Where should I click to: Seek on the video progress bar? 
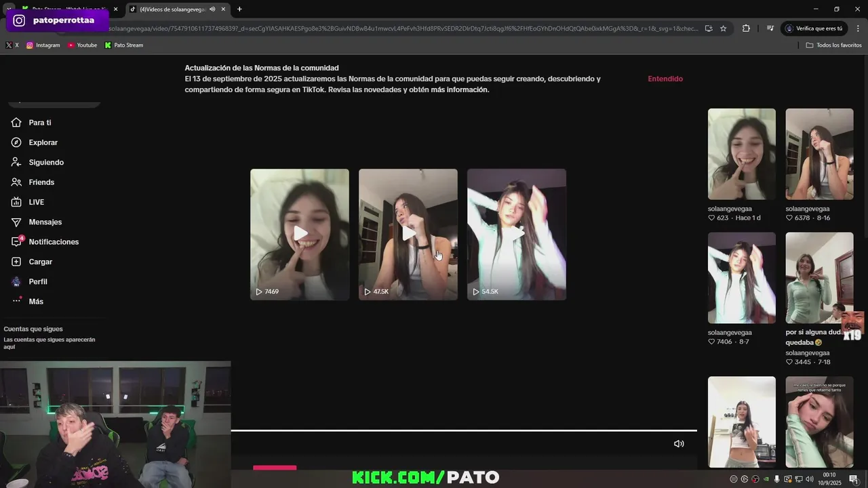(x=464, y=430)
